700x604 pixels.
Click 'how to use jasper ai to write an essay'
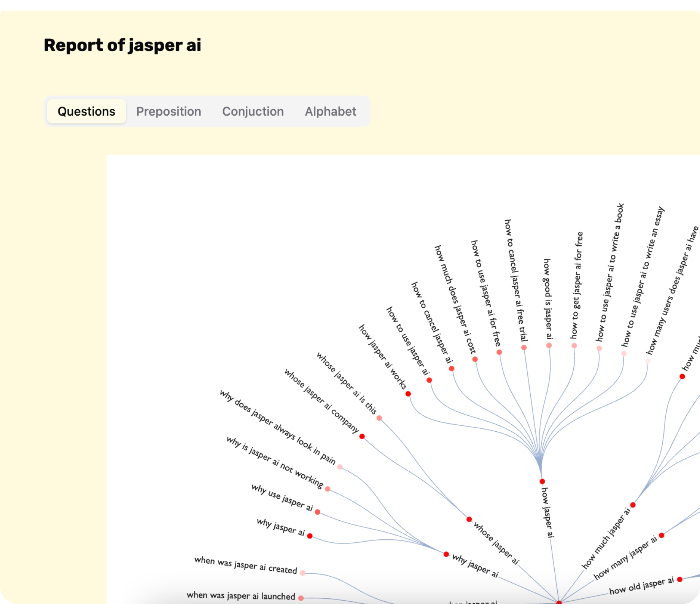point(643,277)
